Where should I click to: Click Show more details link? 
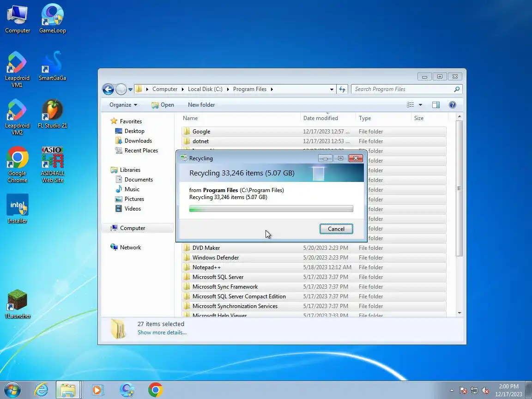pyautogui.click(x=162, y=332)
